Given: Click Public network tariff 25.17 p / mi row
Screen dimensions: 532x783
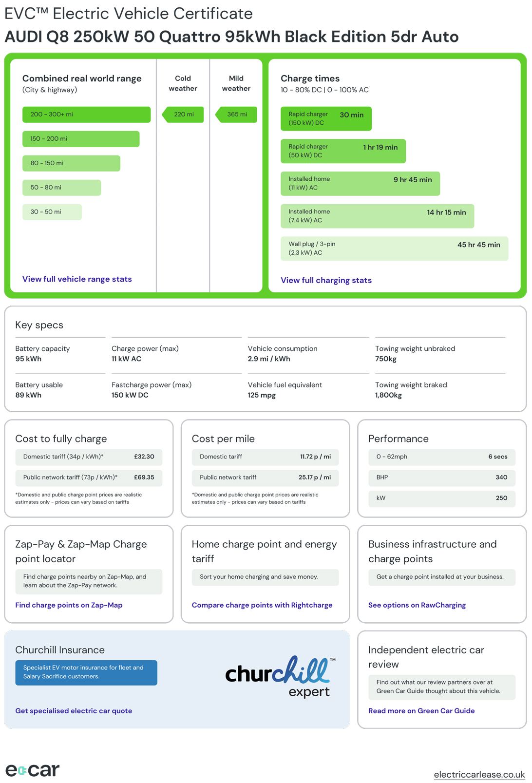Looking at the screenshot, I should click(x=265, y=477).
